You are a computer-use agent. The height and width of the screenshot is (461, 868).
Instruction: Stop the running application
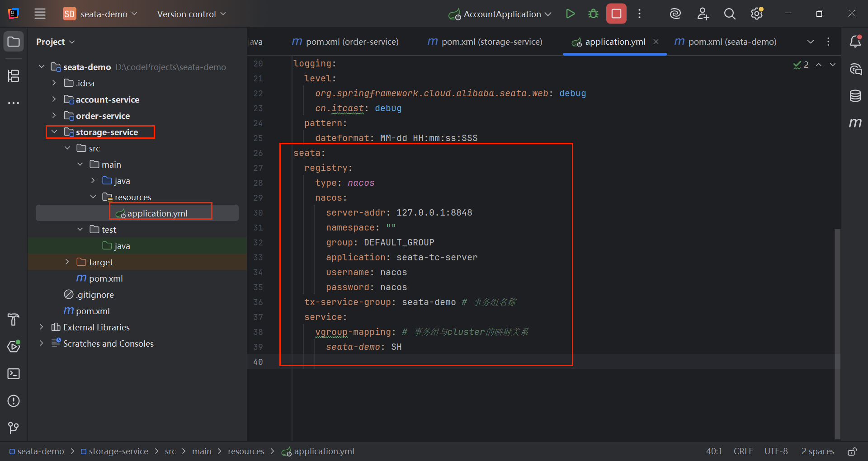pyautogui.click(x=616, y=14)
